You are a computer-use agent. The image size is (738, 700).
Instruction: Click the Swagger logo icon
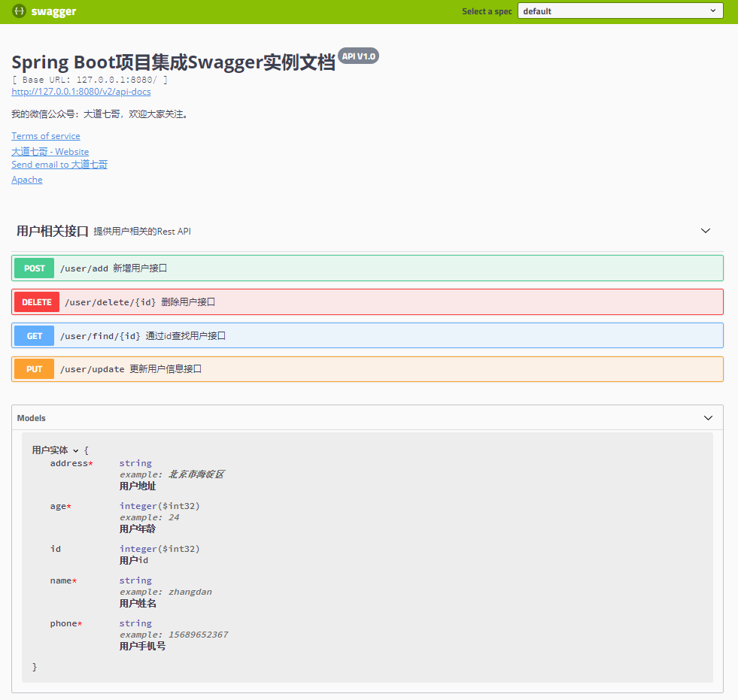tap(19, 11)
